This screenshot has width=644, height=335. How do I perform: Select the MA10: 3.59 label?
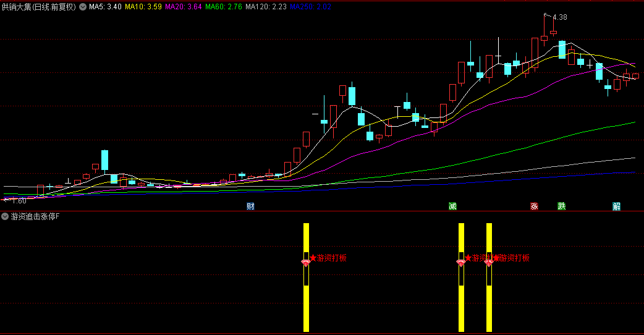point(143,7)
